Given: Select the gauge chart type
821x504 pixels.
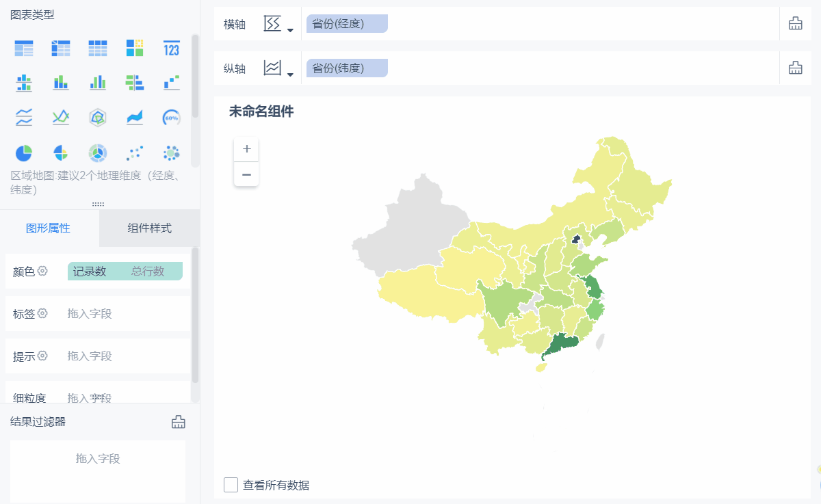Looking at the screenshot, I should [171, 118].
